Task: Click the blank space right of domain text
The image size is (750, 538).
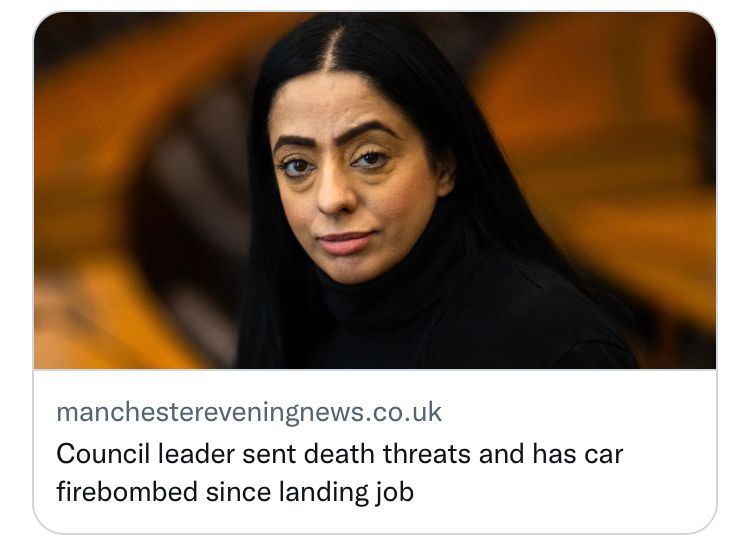Action: point(574,412)
